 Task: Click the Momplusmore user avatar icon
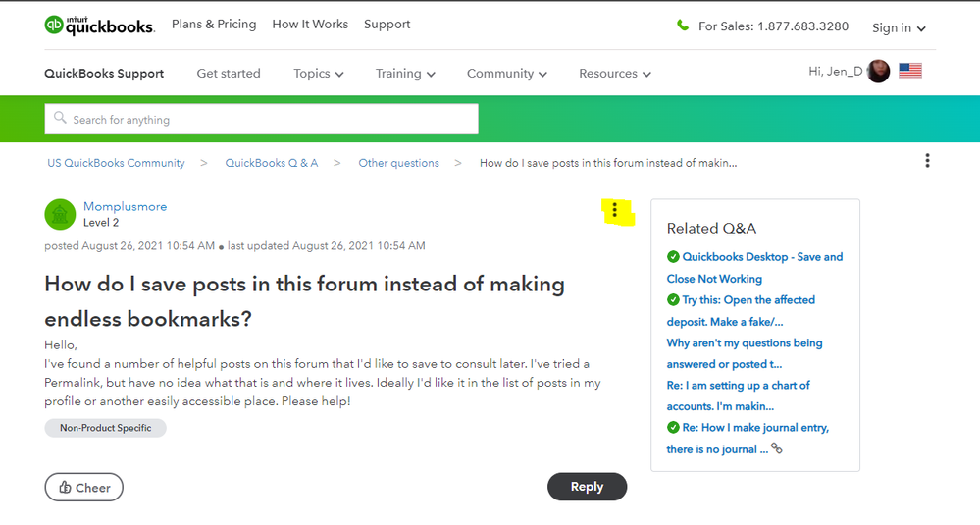[60, 214]
